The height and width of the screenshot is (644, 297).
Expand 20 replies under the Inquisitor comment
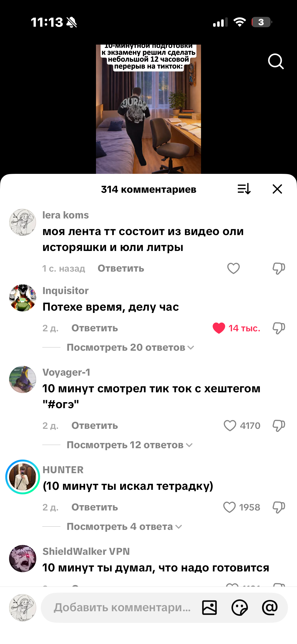pyautogui.click(x=130, y=347)
